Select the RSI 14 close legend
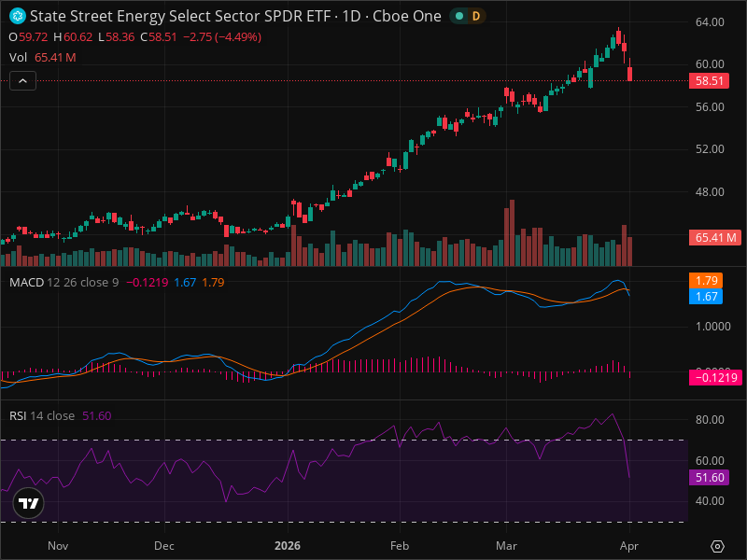The width and height of the screenshot is (747, 560). [42, 415]
